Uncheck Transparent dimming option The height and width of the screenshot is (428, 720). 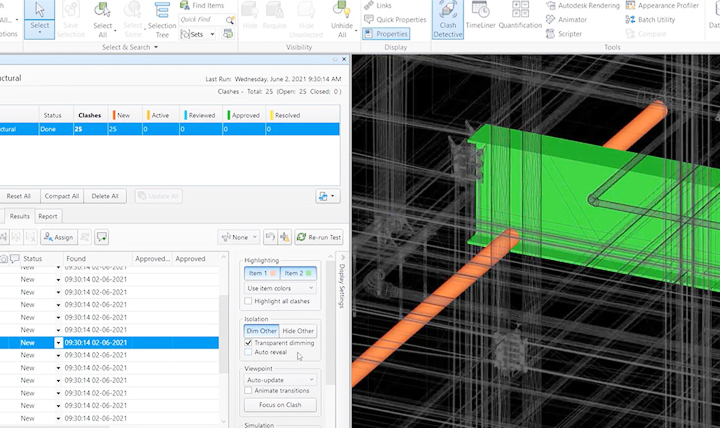[x=249, y=343]
